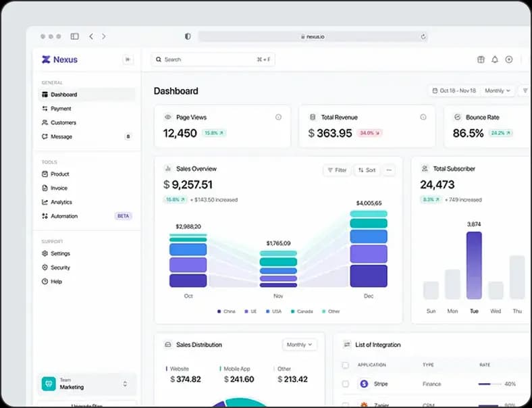Toggle the China legend entry
Screen dimensions: 532x408
tap(226, 311)
